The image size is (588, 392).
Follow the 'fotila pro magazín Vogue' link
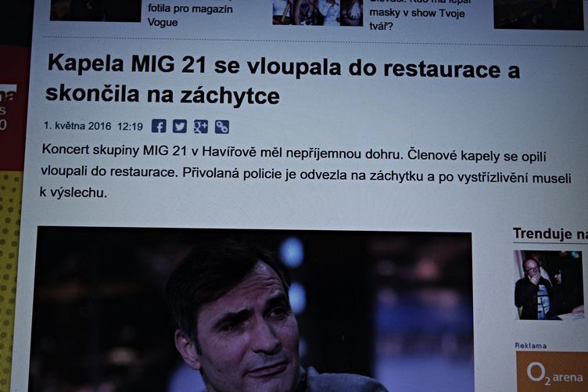tap(190, 15)
